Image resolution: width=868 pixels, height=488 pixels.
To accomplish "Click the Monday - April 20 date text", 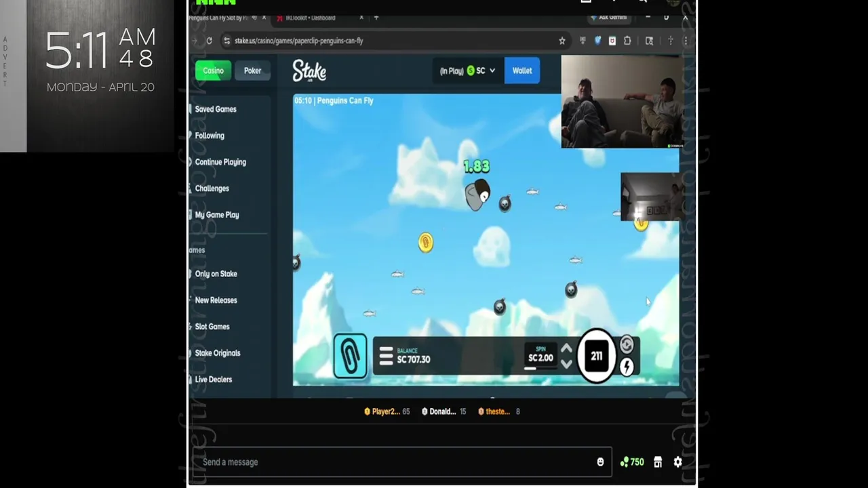I will [100, 87].
